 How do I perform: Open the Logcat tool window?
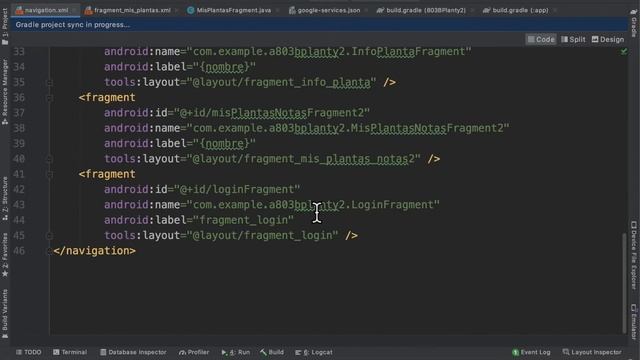(x=313, y=352)
